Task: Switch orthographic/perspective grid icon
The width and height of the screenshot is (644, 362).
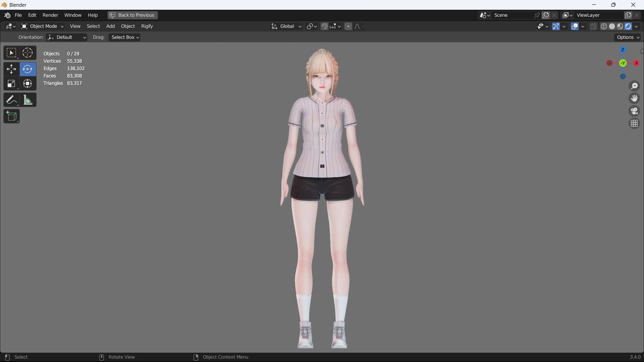Action: (x=634, y=124)
